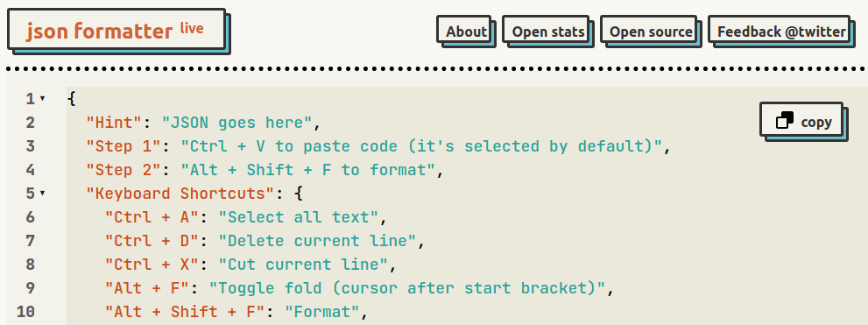Viewport: 868px width, 325px height.
Task: Place cursor in "Select all text" string
Action: click(299, 217)
